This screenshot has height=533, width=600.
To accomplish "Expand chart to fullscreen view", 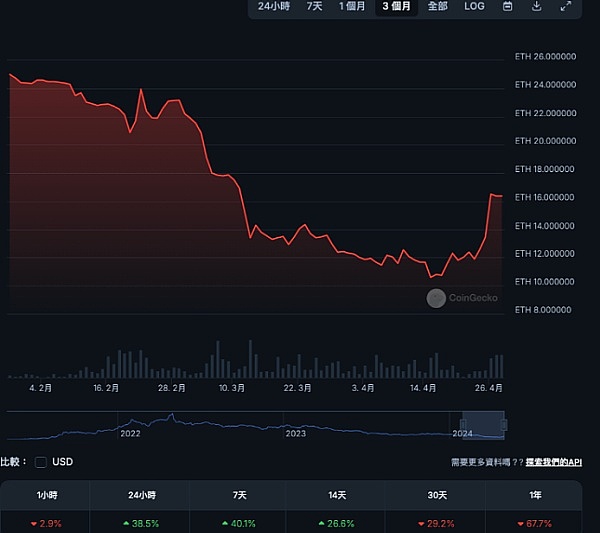I will (565, 6).
